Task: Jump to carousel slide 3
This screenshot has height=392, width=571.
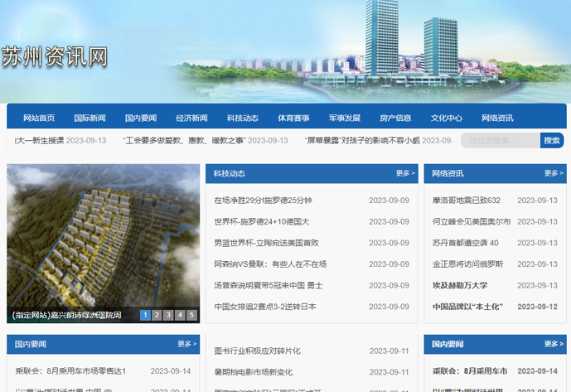Action: coord(168,315)
